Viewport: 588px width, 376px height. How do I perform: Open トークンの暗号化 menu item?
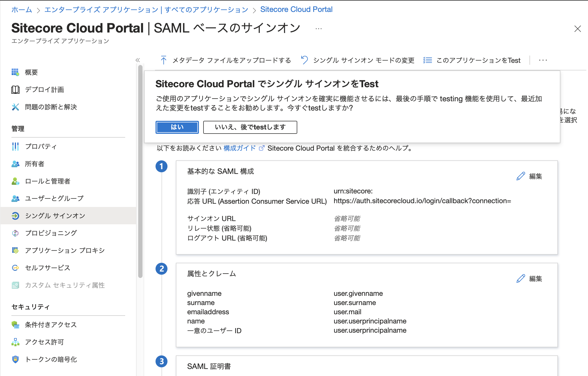68,359
